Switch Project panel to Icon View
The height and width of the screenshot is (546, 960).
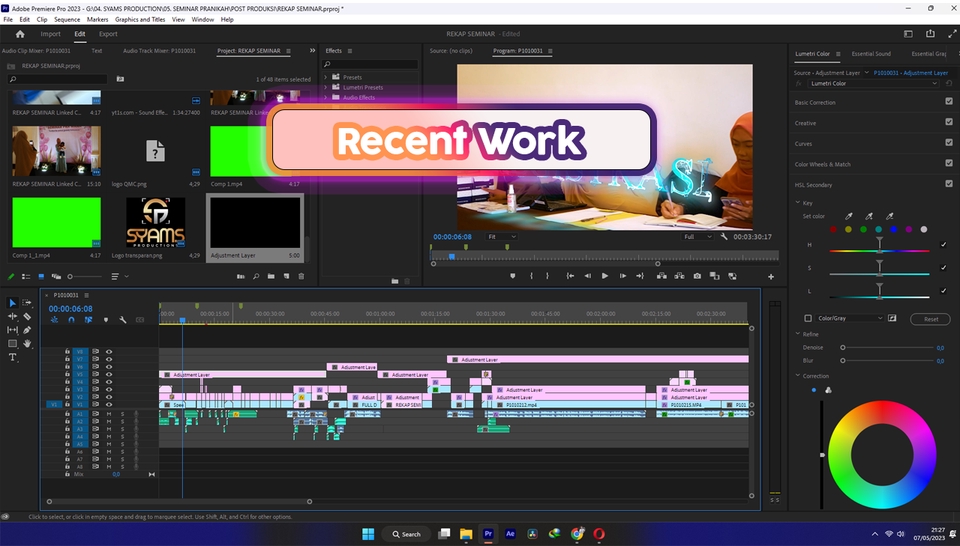(x=41, y=277)
